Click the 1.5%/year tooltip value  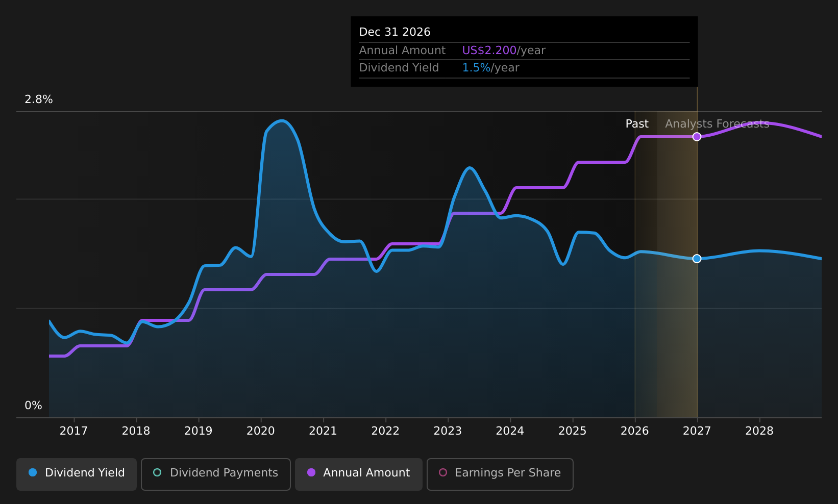tap(490, 68)
